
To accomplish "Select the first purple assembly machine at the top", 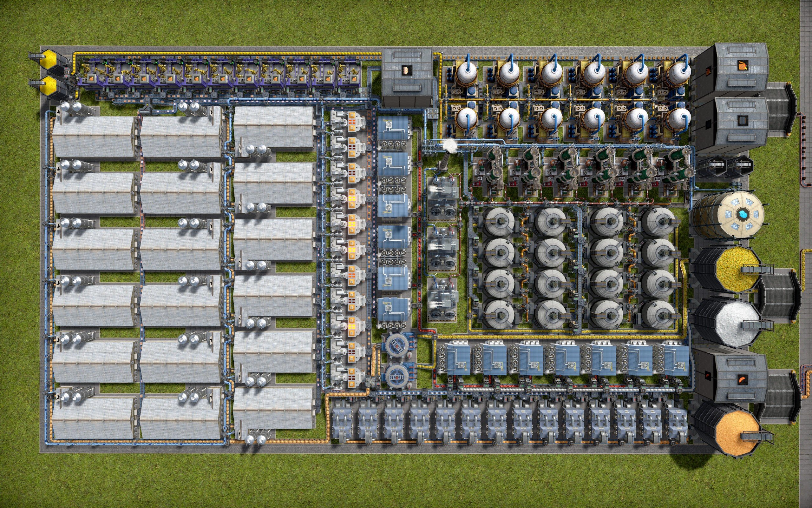I will coord(91,75).
